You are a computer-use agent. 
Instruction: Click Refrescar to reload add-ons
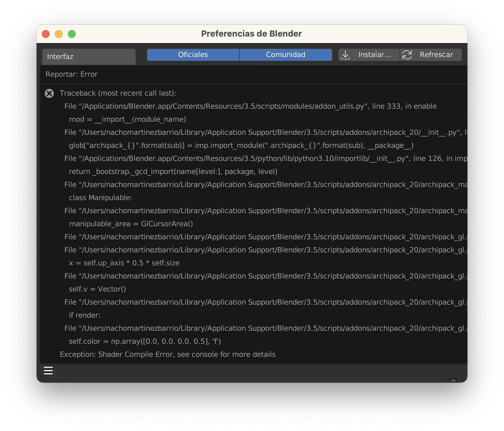point(436,55)
